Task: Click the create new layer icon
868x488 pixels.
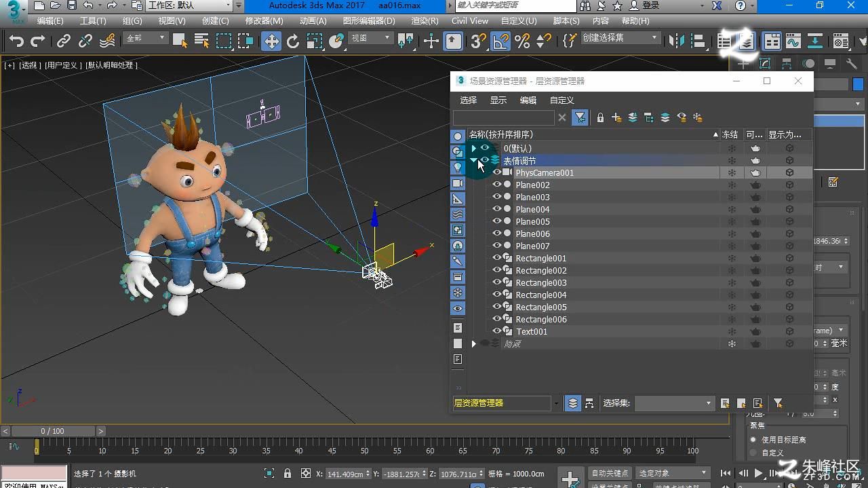Action: click(616, 117)
